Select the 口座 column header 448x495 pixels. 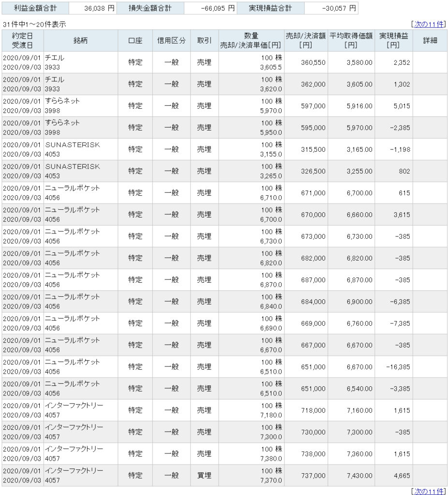tap(135, 41)
